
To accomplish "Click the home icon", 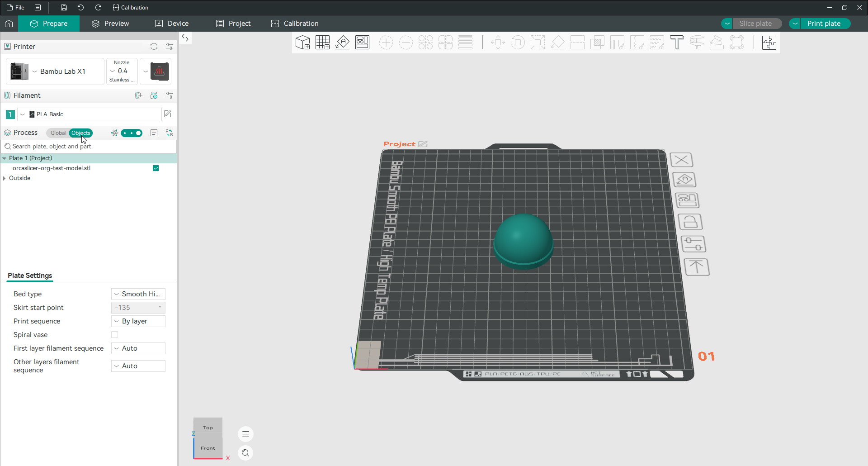I will [9, 24].
